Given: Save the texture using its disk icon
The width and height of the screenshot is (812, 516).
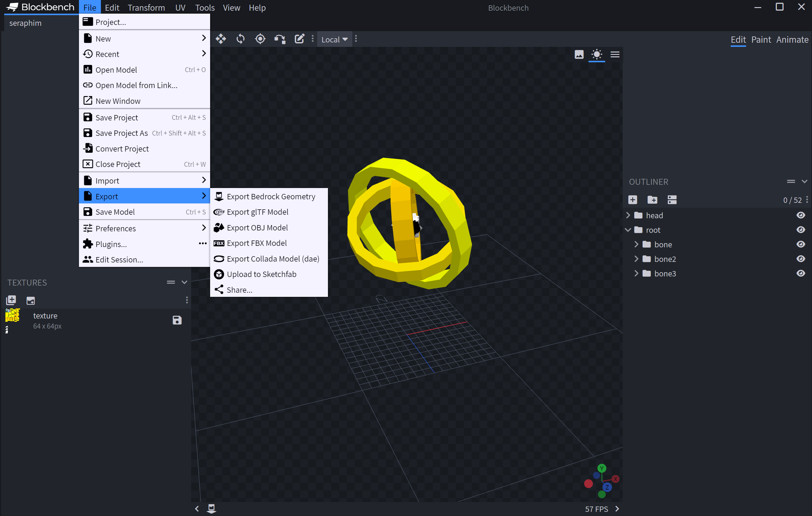Looking at the screenshot, I should 177,320.
